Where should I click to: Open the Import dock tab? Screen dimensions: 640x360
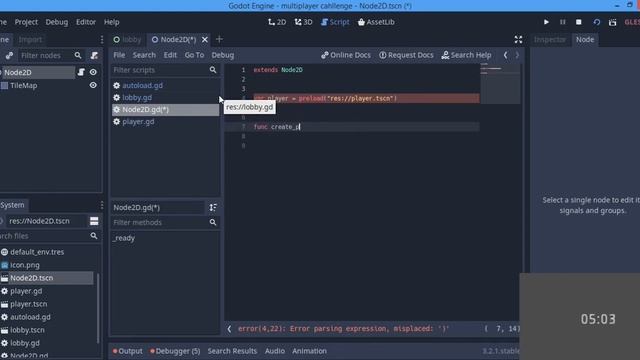click(x=30, y=40)
